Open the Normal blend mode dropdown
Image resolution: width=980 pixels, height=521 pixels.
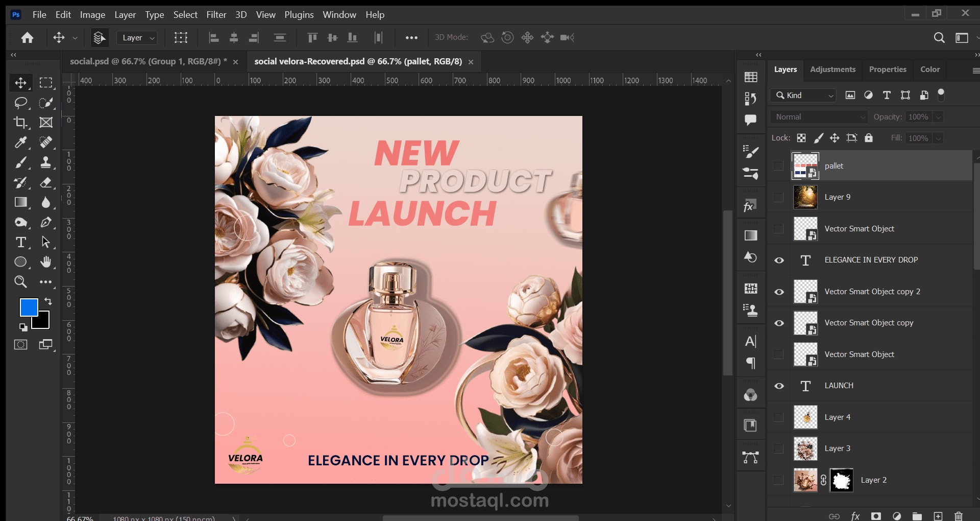coord(819,117)
